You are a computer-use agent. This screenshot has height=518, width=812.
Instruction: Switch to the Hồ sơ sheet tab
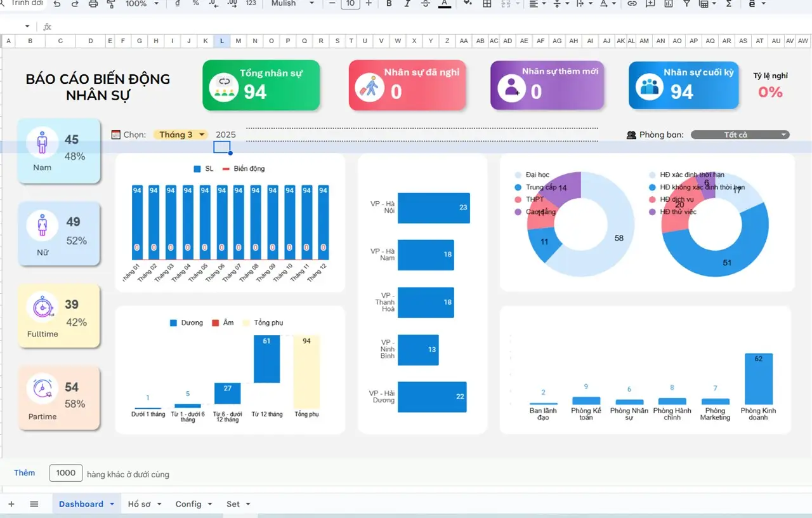(x=145, y=504)
